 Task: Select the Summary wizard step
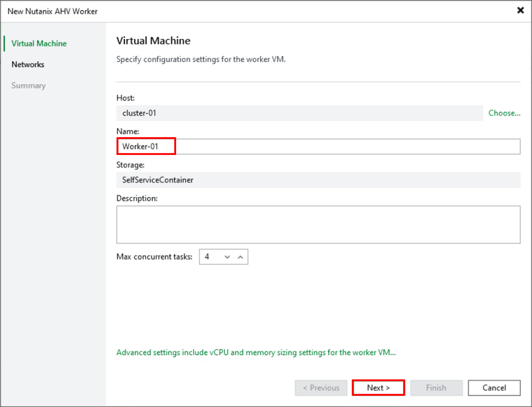[x=28, y=85]
